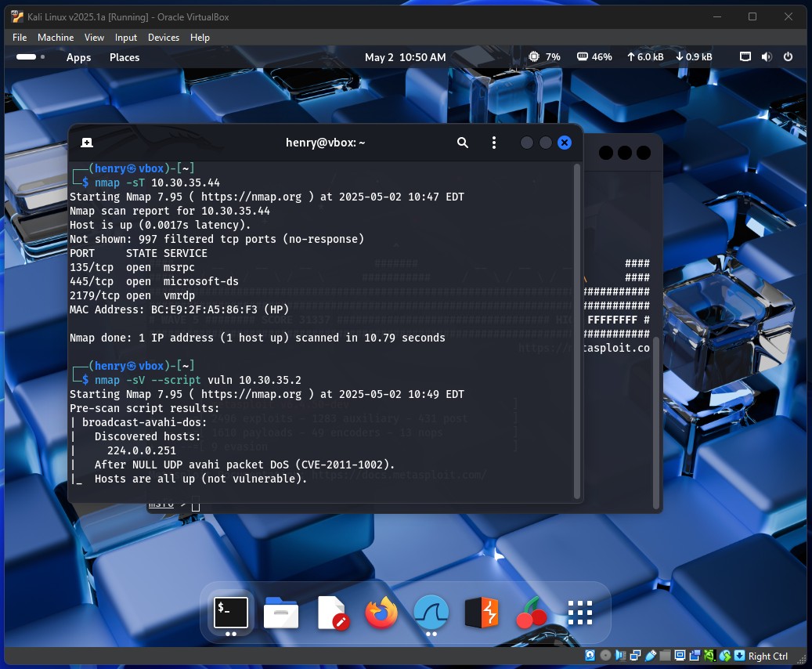Open the VirtualBox View menu
The height and width of the screenshot is (669, 812).
(x=94, y=38)
